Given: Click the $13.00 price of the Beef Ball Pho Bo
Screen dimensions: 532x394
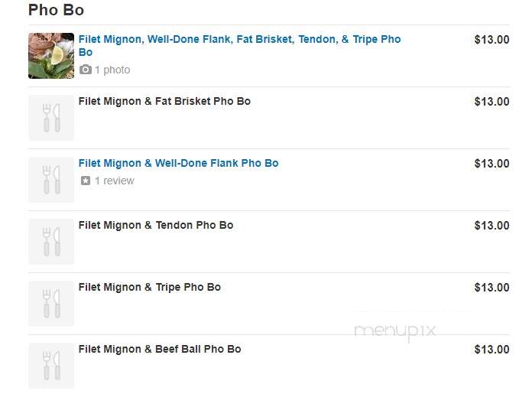Looking at the screenshot, I should pos(491,350).
